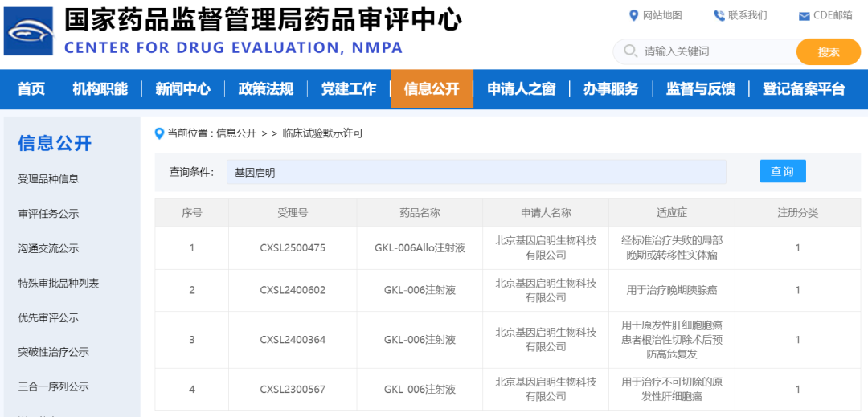Open 政策法规 menu item
Screen dimensions: 868x417
(266, 89)
